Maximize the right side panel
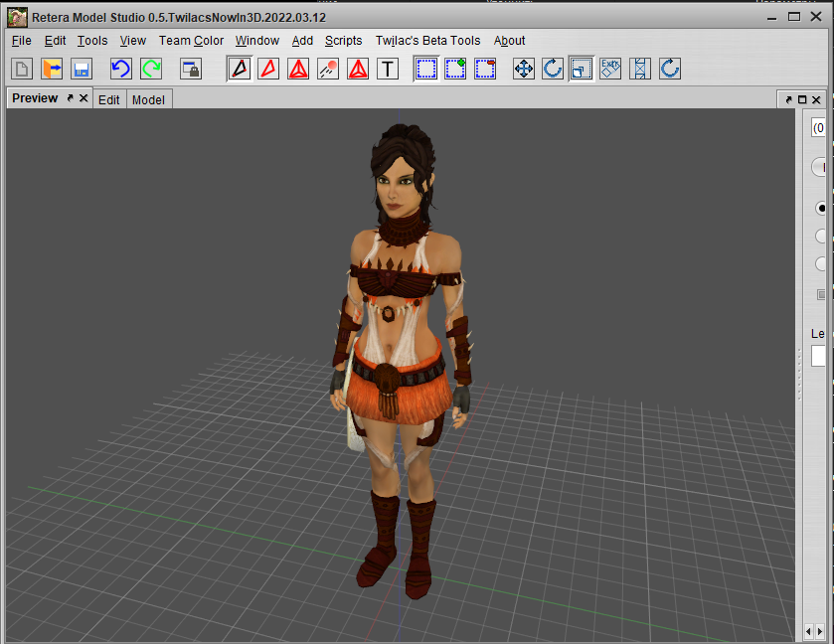This screenshot has height=644, width=835. [802, 99]
